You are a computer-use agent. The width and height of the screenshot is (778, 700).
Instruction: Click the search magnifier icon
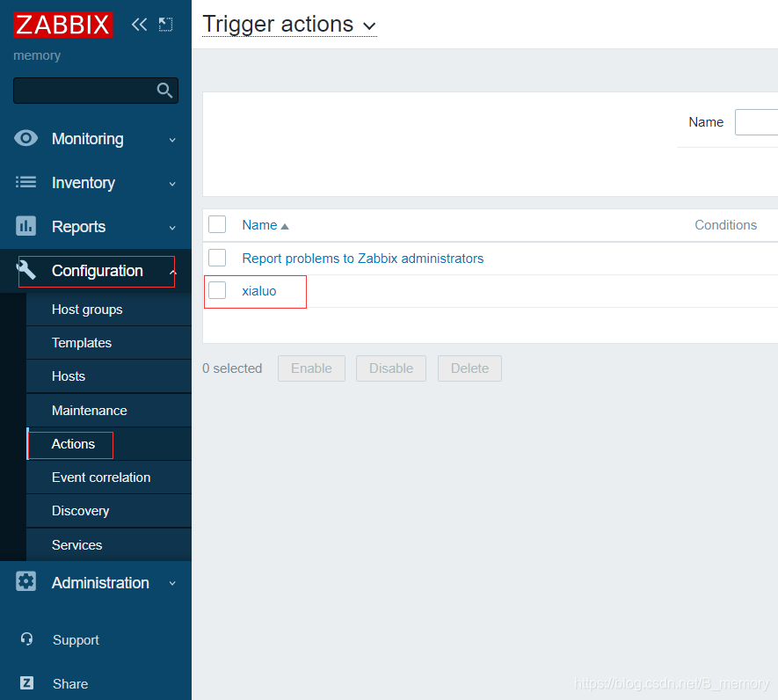(164, 91)
